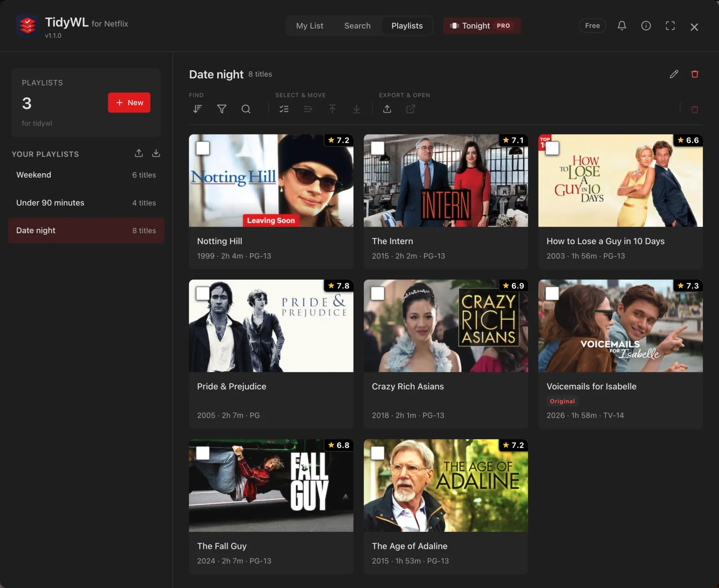Open the filter funnel icon
The width and height of the screenshot is (719, 588).
click(x=222, y=109)
